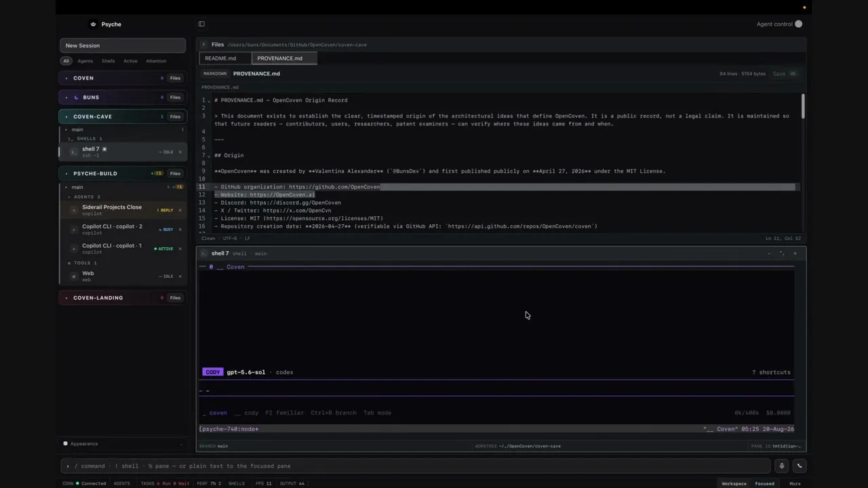Close the shell 7 pane
The image size is (868, 488).
(795, 253)
